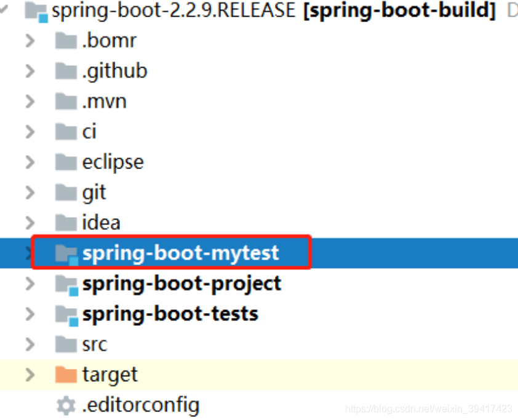Screen dimensions: 518x420
Task: Select spring-boot-2.2.9.RELEASE root project node
Action: [173, 10]
